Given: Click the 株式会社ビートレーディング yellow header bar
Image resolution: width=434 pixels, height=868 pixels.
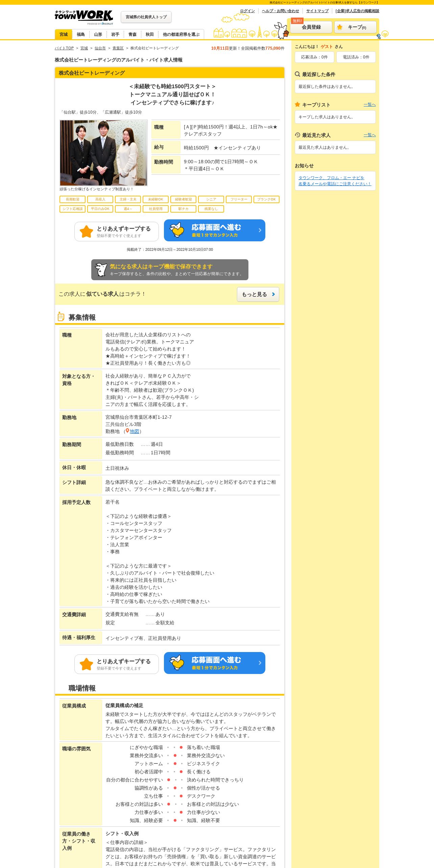Looking at the screenshot, I should point(170,73).
